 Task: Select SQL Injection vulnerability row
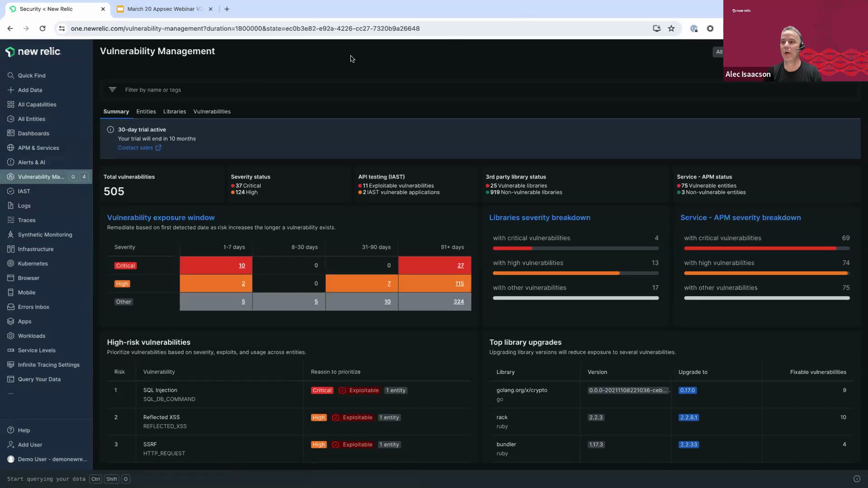(289, 394)
